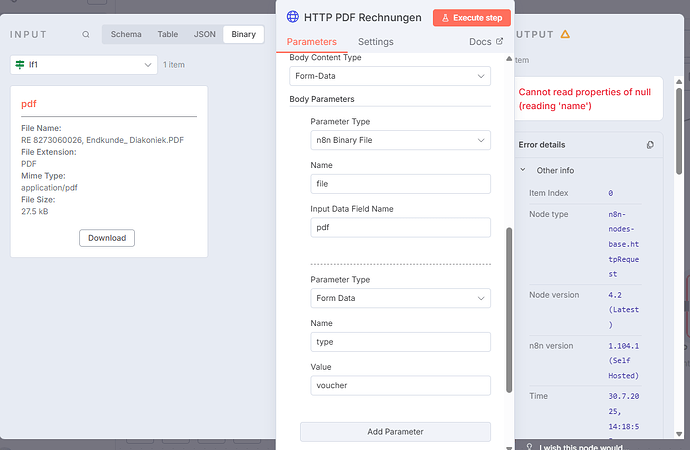Click the Execute step button
This screenshot has width=690, height=450.
point(471,18)
